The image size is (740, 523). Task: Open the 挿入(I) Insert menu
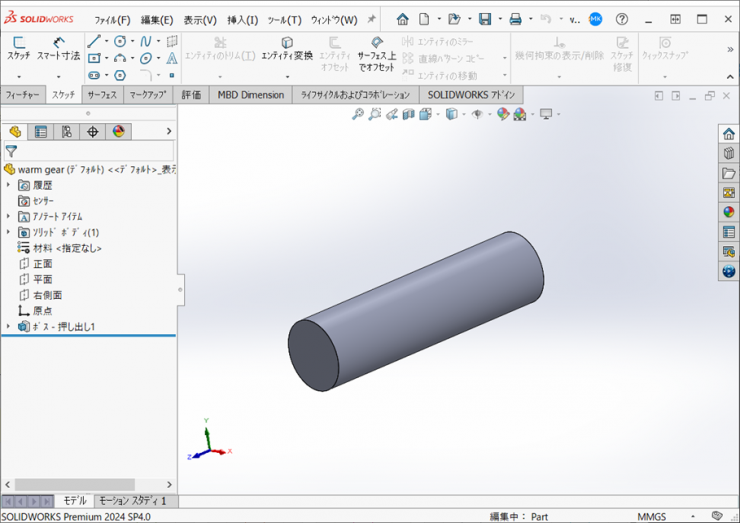pyautogui.click(x=242, y=20)
